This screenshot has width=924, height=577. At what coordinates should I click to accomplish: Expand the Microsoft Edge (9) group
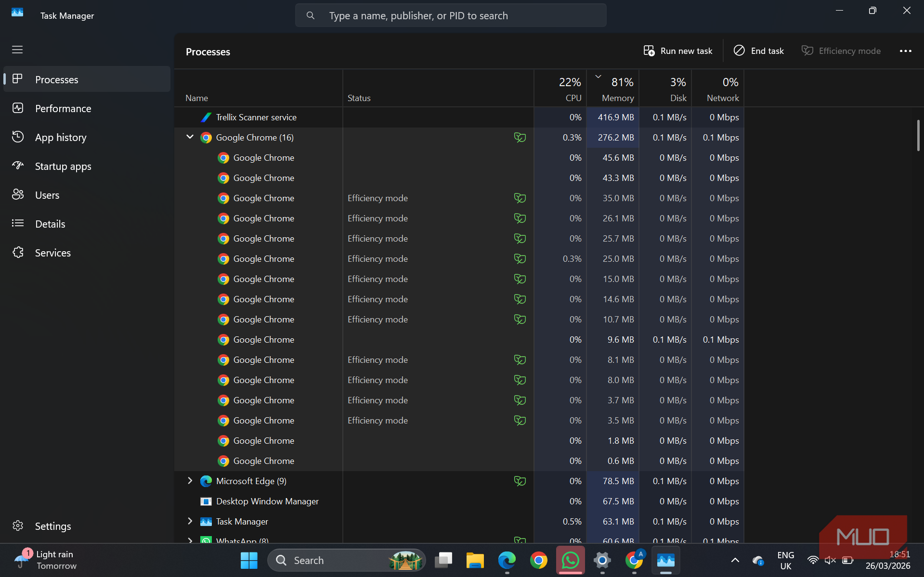pyautogui.click(x=190, y=481)
